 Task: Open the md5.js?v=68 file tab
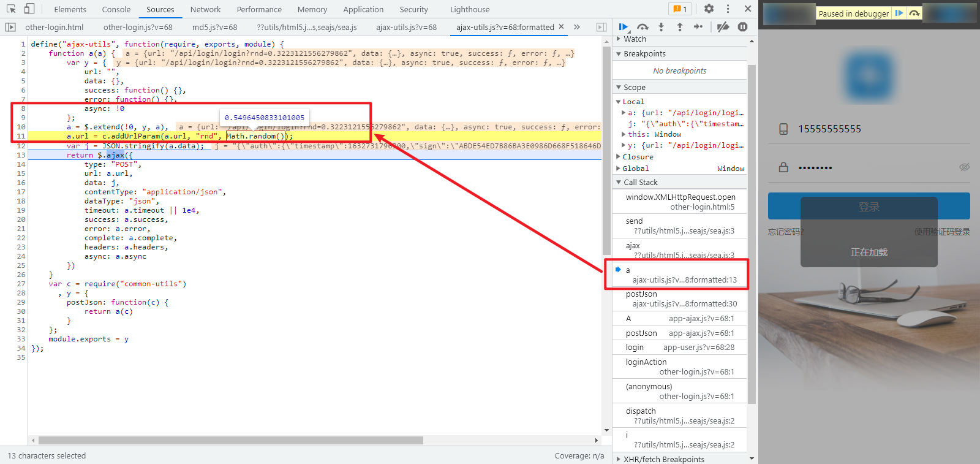click(x=214, y=27)
